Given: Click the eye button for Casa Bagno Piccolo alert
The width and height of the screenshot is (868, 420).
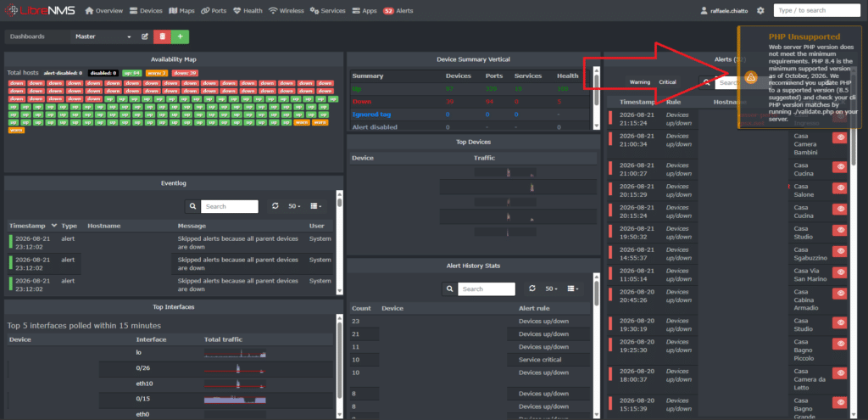Looking at the screenshot, I should click(x=840, y=344).
